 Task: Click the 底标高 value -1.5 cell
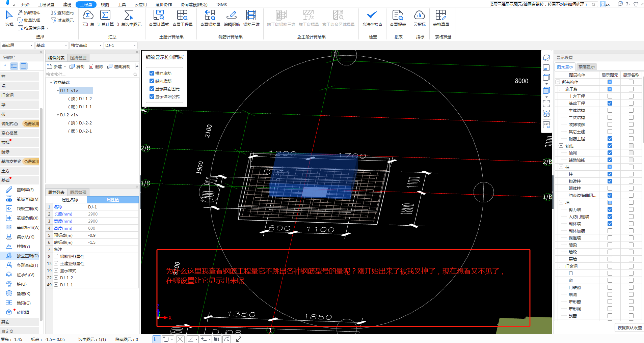coord(112,242)
